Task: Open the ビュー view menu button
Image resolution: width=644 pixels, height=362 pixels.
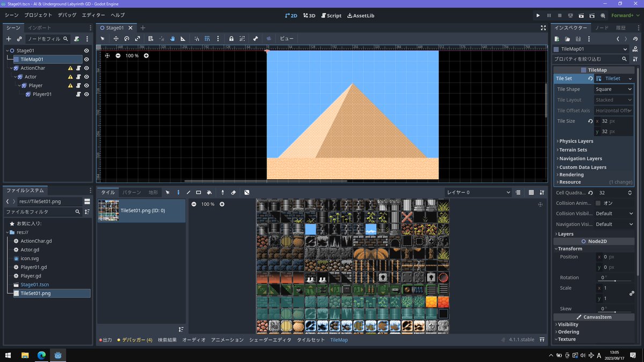Action: (x=287, y=39)
